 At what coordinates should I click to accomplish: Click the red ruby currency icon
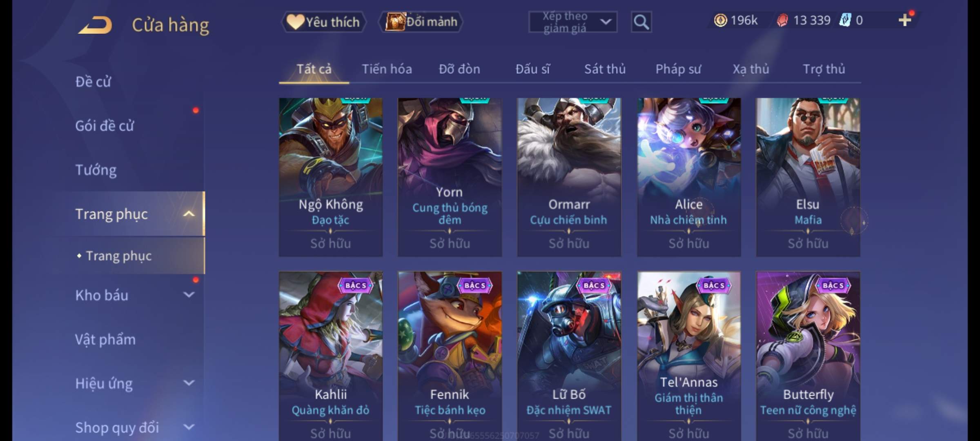click(782, 20)
